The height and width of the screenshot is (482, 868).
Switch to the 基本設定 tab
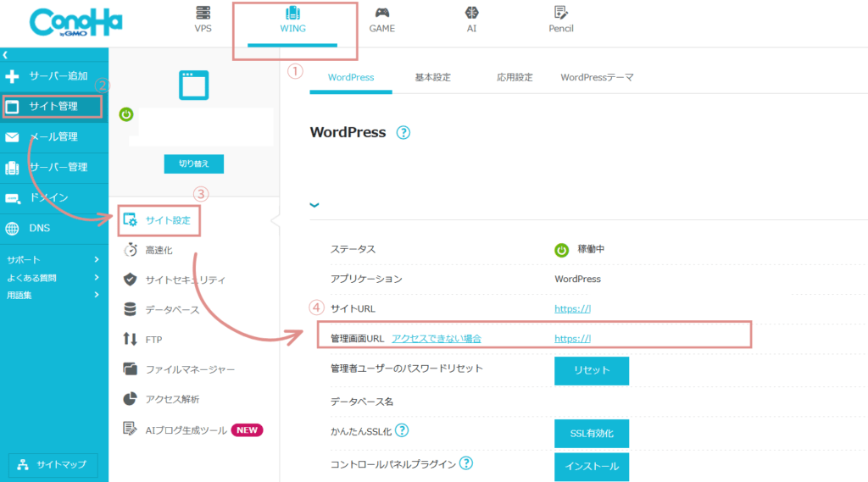(433, 77)
